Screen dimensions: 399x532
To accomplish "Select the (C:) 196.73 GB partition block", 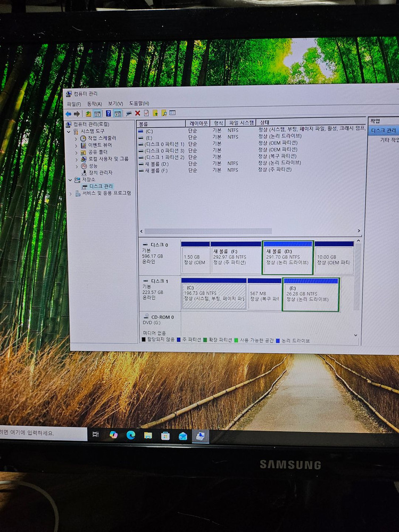I will (x=214, y=294).
